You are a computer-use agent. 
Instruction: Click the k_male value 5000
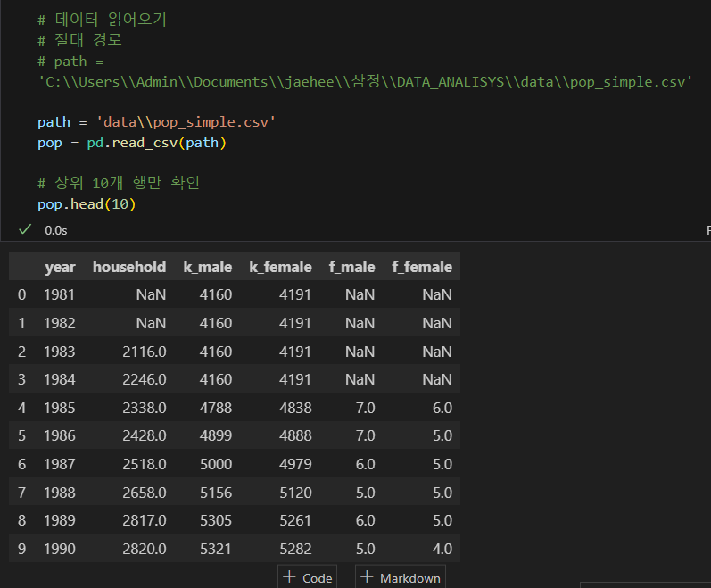pyautogui.click(x=216, y=464)
